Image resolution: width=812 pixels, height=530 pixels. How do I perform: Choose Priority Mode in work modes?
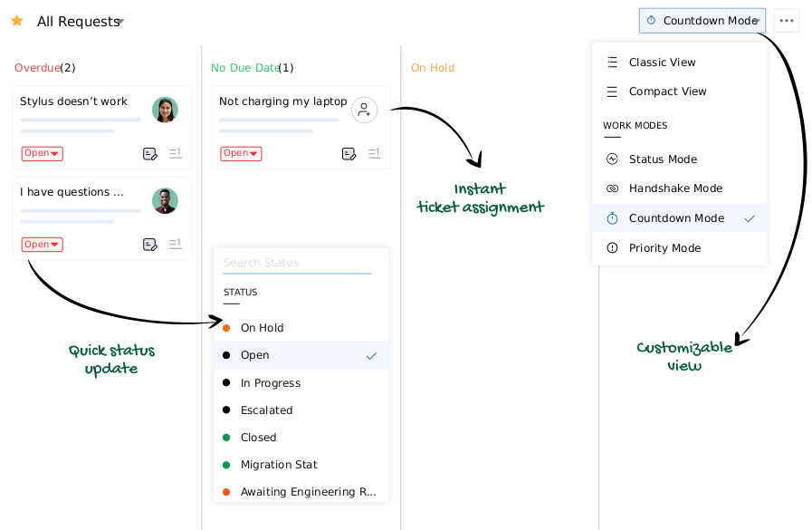coord(664,248)
